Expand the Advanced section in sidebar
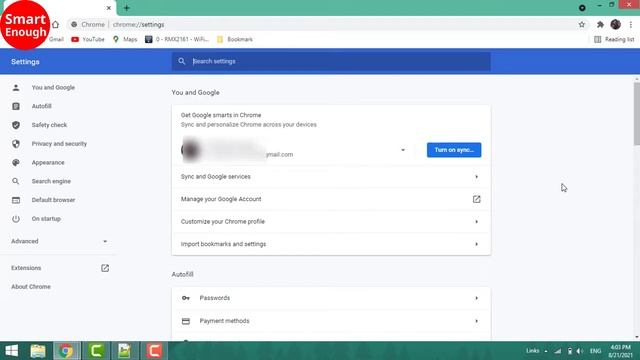 pos(59,241)
